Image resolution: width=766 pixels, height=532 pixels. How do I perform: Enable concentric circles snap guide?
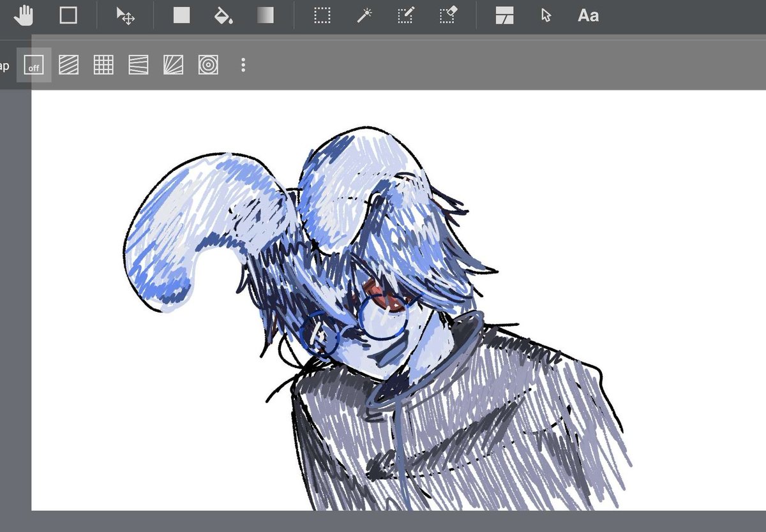click(x=208, y=65)
